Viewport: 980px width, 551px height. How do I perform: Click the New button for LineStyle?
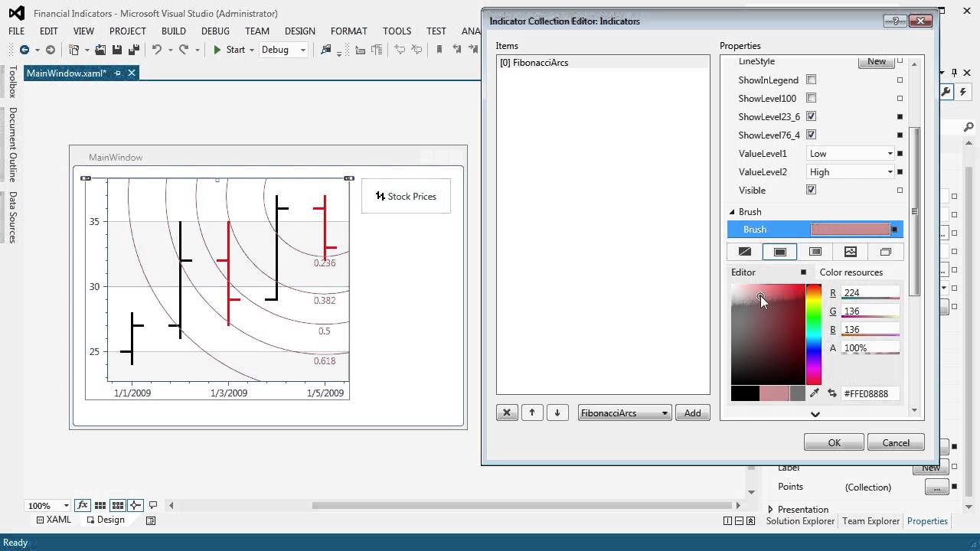tap(877, 61)
